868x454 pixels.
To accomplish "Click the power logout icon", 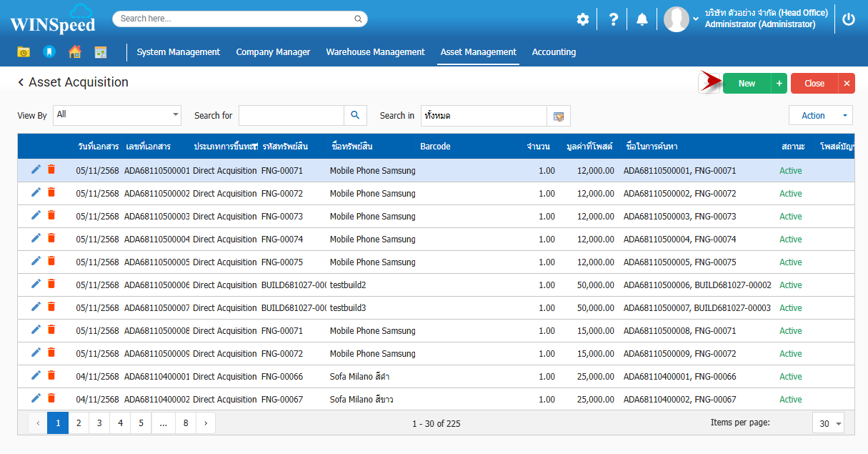I will tap(848, 19).
